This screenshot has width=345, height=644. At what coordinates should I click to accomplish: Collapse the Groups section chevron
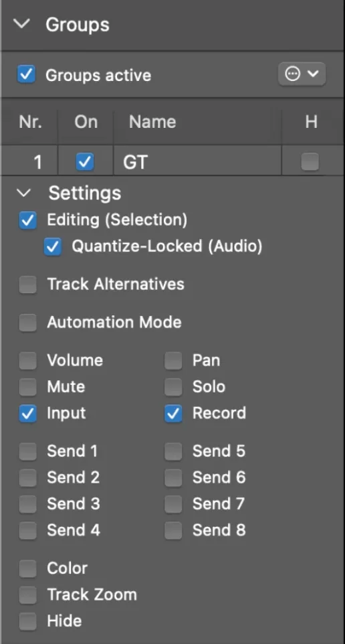click(22, 24)
